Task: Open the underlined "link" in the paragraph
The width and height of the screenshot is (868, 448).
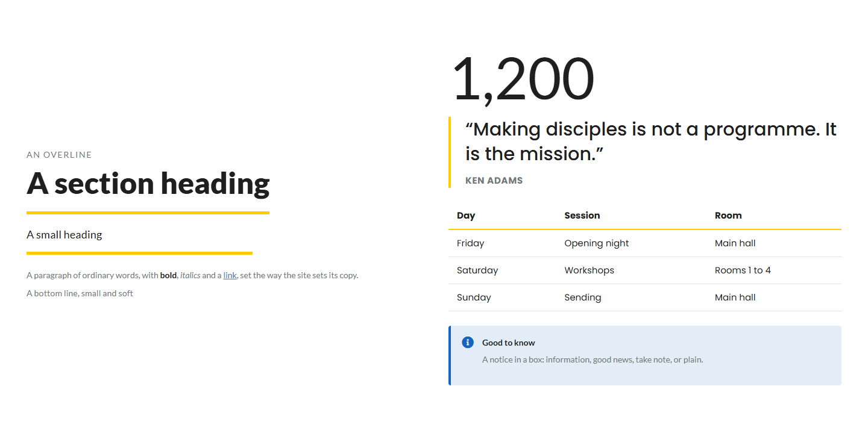Action: (x=230, y=275)
